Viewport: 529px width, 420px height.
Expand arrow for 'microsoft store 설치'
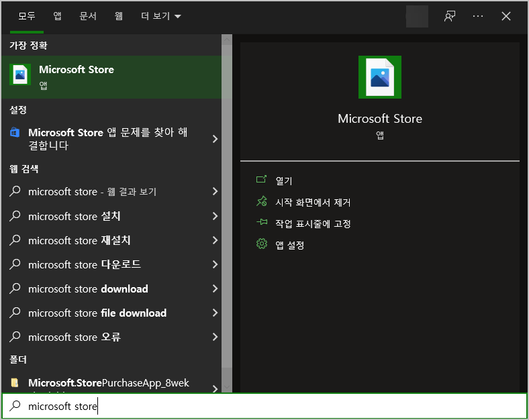[215, 216]
